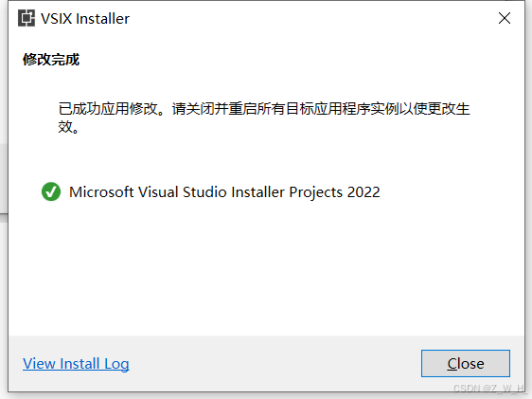The image size is (532, 399).
Task: Select the Microsoft Visual Studio Installer Projects 2022 label
Action: click(x=224, y=191)
